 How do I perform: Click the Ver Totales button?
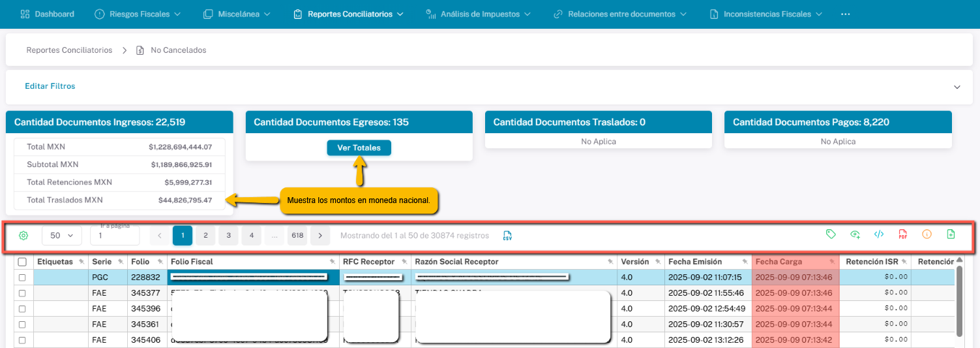(359, 148)
